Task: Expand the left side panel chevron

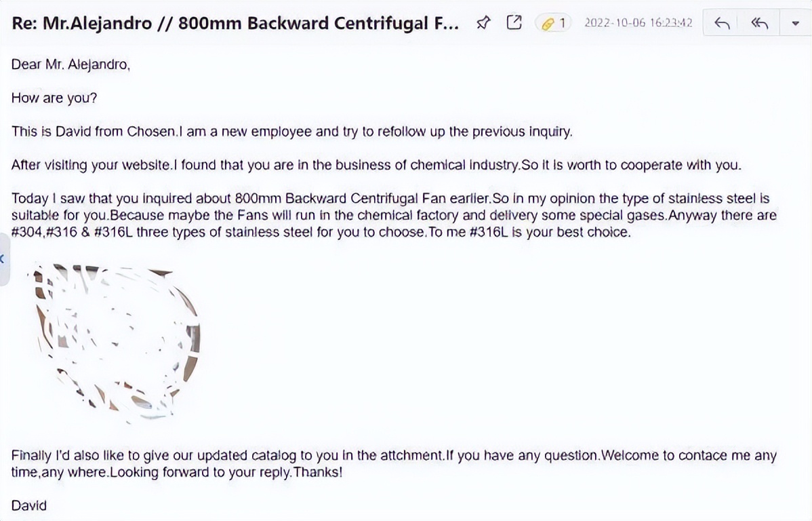Action: [x=3, y=258]
